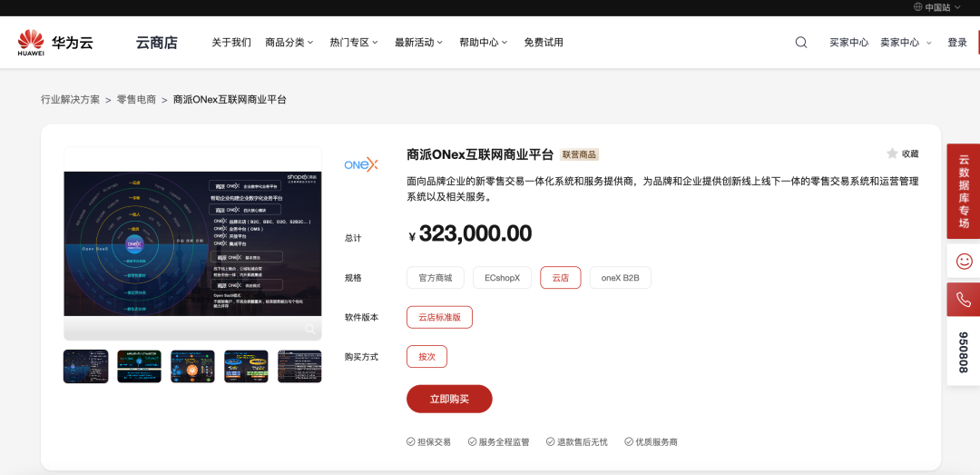Image resolution: width=980 pixels, height=475 pixels.
Task: Select 按次 purchase method
Action: pos(426,357)
